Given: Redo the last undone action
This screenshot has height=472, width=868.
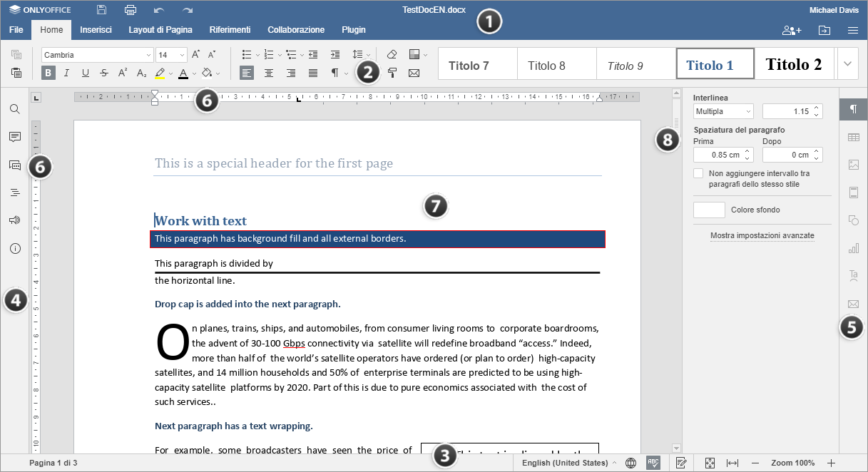Looking at the screenshot, I should 188,10.
